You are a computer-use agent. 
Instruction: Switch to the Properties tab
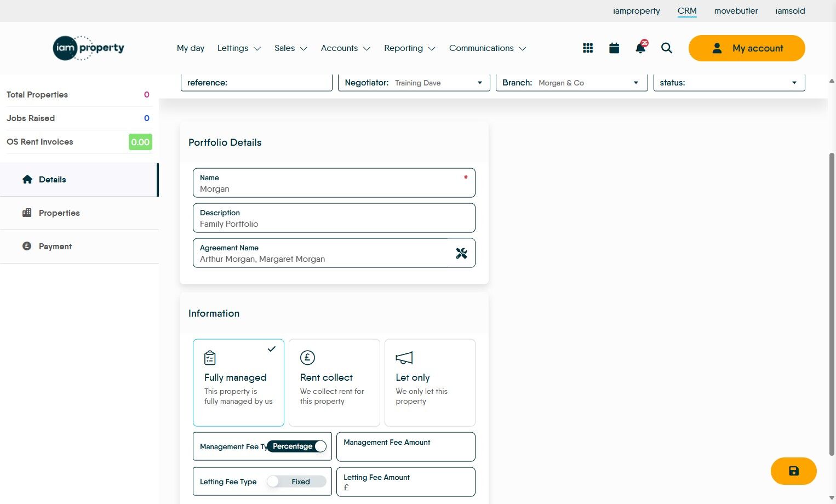click(79, 213)
